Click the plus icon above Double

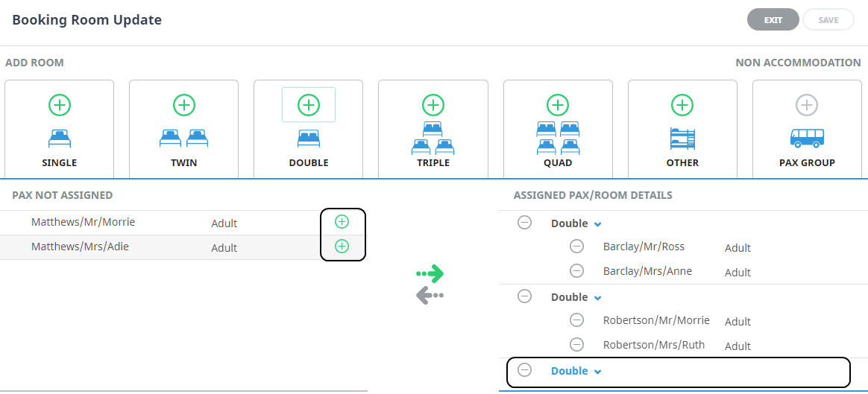(309, 105)
